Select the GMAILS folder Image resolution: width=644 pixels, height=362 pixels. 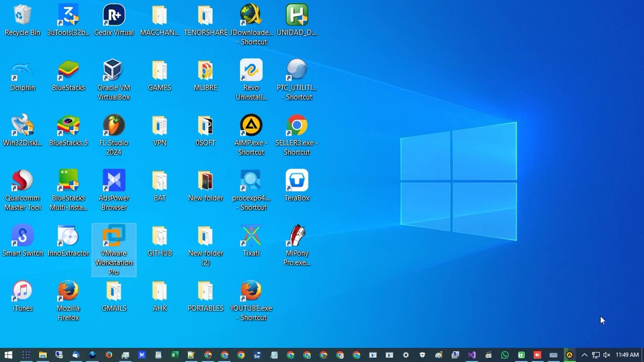click(114, 296)
